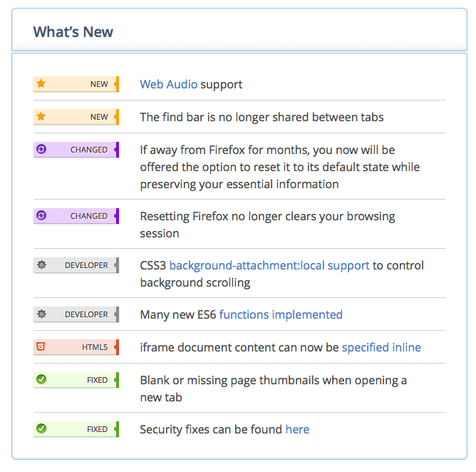Click the star icon beside find bar note
This screenshot has width=476, height=472.
click(41, 117)
